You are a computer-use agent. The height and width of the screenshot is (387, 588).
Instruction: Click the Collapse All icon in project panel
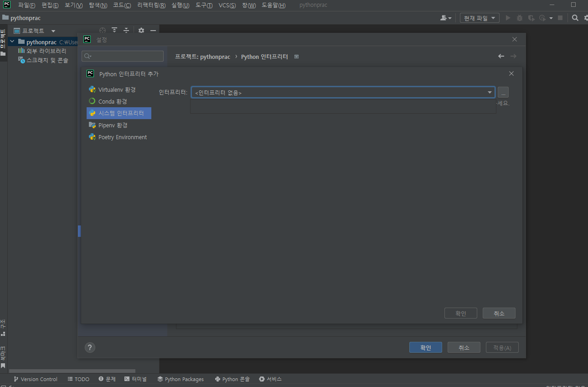tap(126, 31)
